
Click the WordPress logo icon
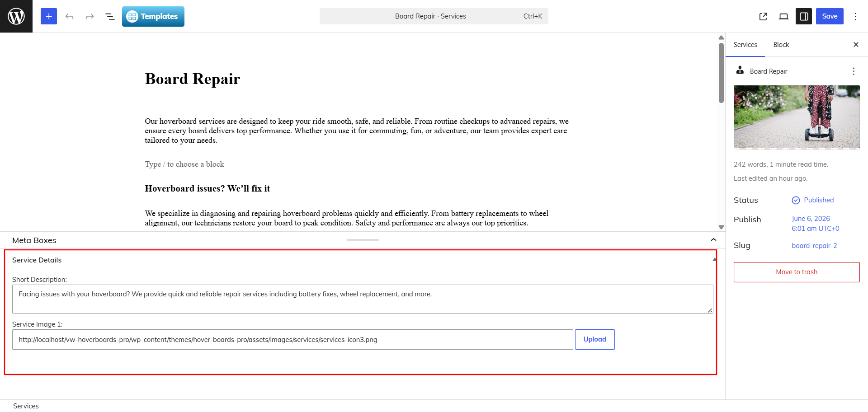coord(16,16)
